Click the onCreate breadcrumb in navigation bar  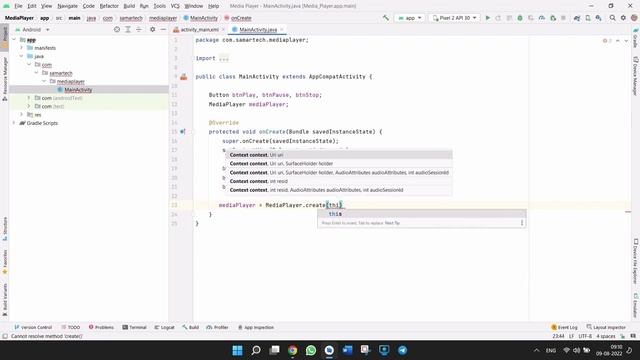tap(238, 18)
